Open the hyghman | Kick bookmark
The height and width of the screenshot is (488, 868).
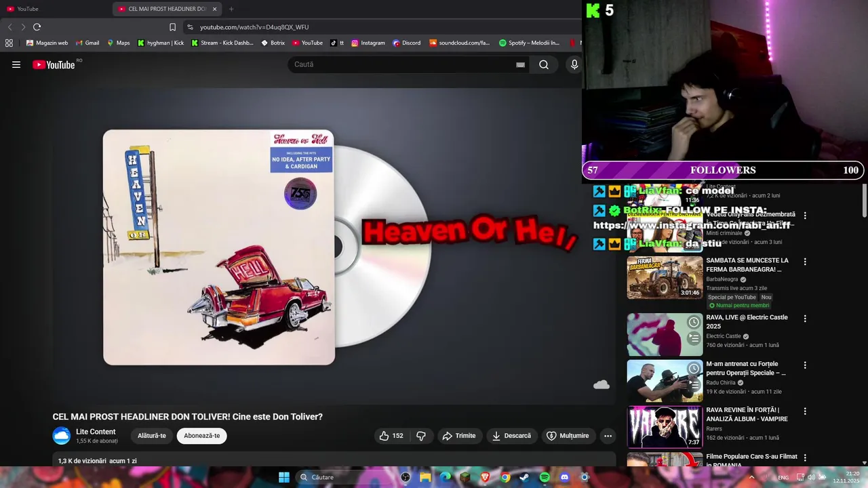160,43
